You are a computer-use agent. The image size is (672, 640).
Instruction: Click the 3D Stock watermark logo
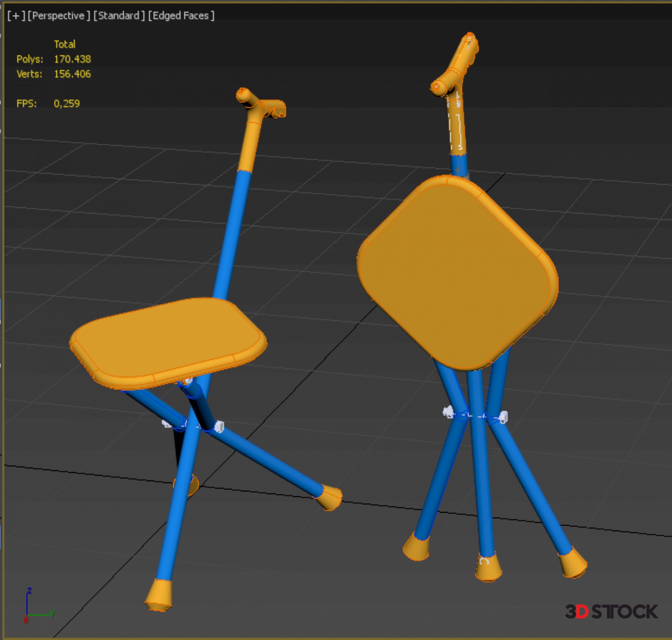(x=611, y=611)
